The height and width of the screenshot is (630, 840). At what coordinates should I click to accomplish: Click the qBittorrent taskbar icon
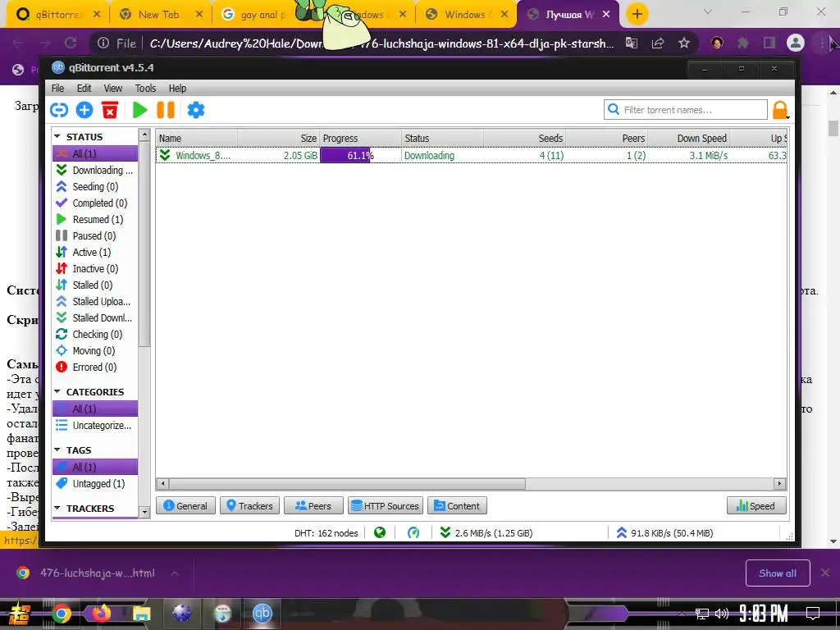pos(262,614)
